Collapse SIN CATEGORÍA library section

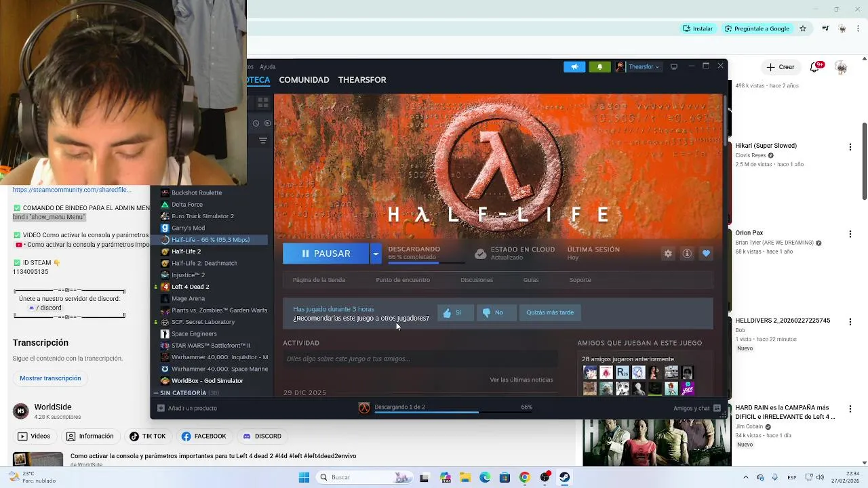[x=156, y=393]
